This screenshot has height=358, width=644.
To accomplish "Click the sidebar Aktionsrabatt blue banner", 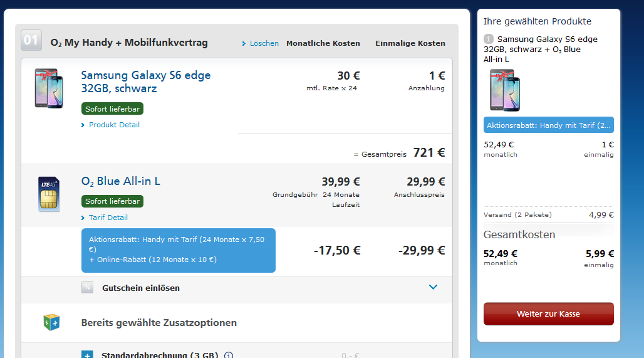I will (549, 125).
